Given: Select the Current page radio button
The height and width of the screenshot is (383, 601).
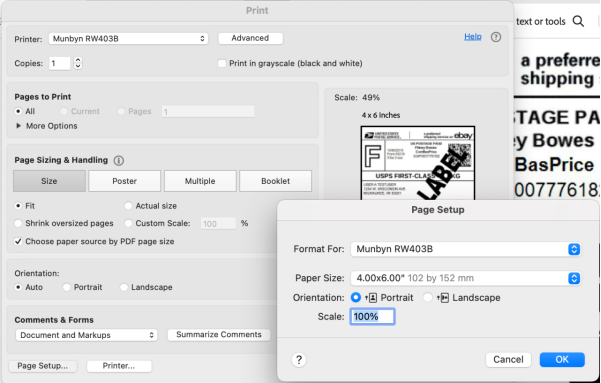Looking at the screenshot, I should click(x=64, y=112).
